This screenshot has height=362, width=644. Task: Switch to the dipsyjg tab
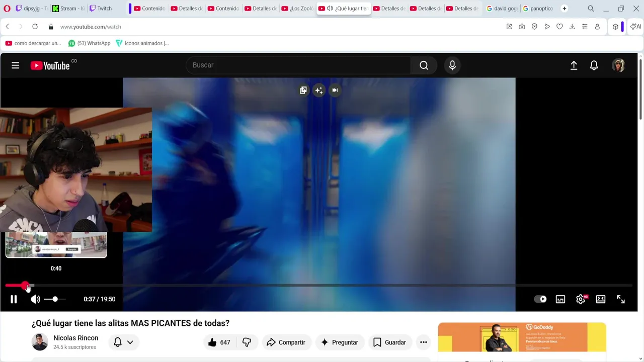32,9
